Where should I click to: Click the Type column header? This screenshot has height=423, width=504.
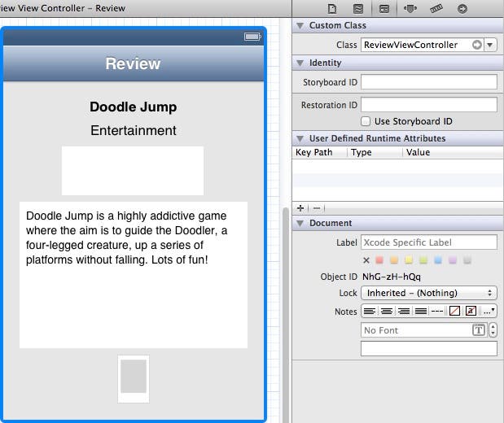pyautogui.click(x=361, y=152)
